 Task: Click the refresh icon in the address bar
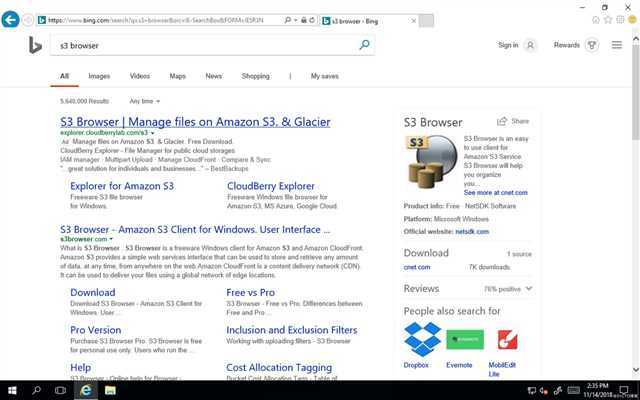(x=312, y=20)
